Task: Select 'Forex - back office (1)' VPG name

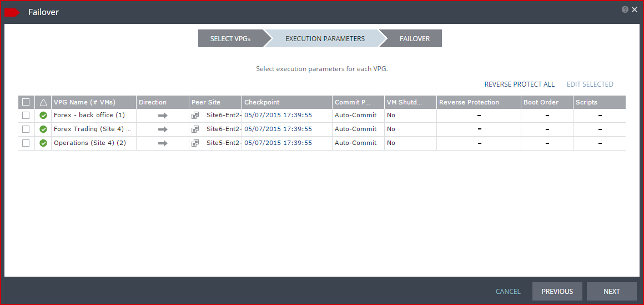Action: coord(89,115)
